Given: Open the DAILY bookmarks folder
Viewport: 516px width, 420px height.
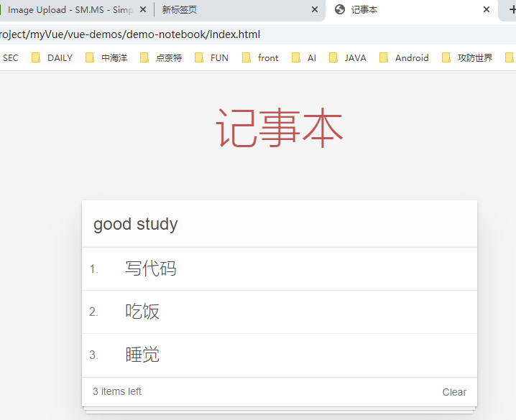Looking at the screenshot, I should tap(52, 58).
